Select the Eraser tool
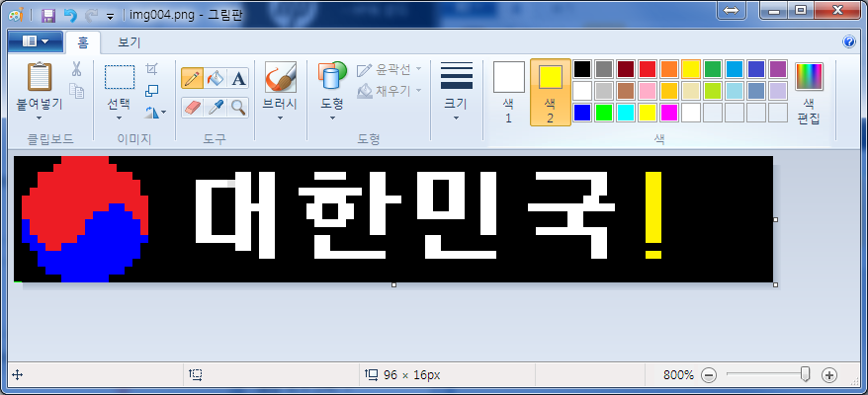 tap(192, 108)
